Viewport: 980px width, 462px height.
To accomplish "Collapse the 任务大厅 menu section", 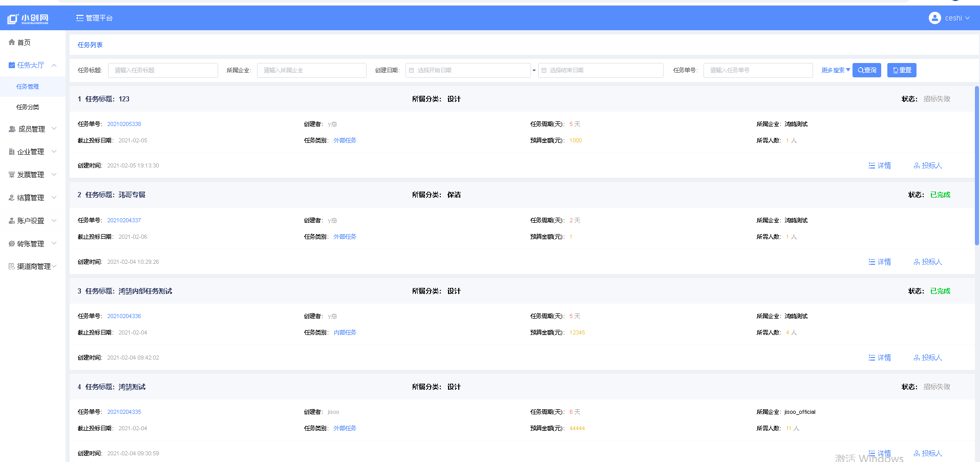I will 54,65.
